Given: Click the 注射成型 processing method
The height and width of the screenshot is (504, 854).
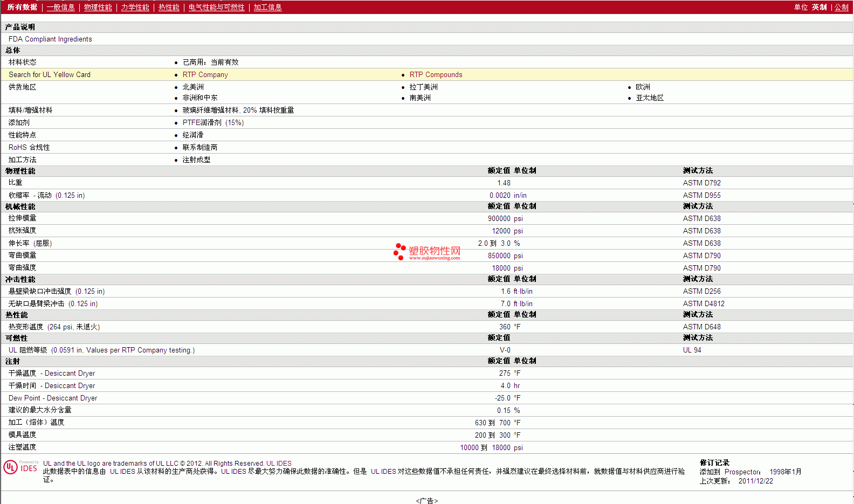Looking at the screenshot, I should coord(197,160).
